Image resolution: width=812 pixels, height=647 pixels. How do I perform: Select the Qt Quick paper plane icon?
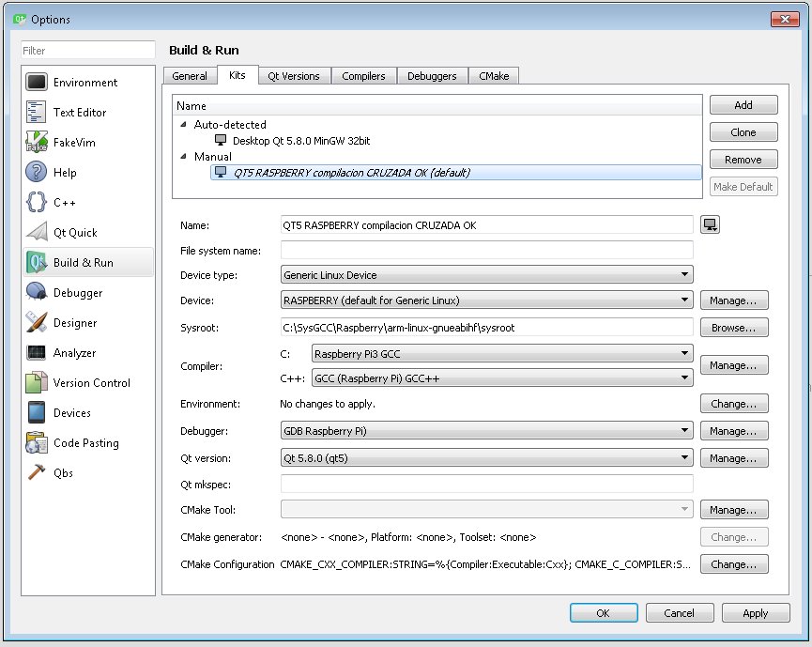coord(37,232)
